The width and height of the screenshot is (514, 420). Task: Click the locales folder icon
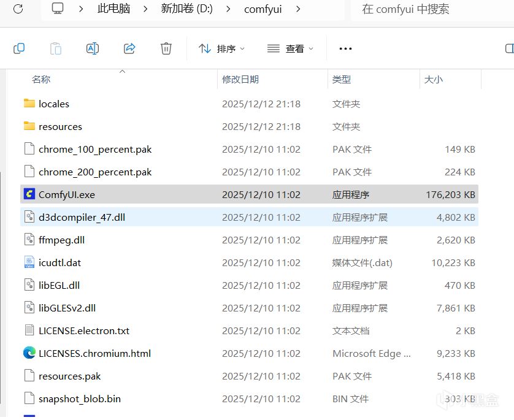(29, 104)
